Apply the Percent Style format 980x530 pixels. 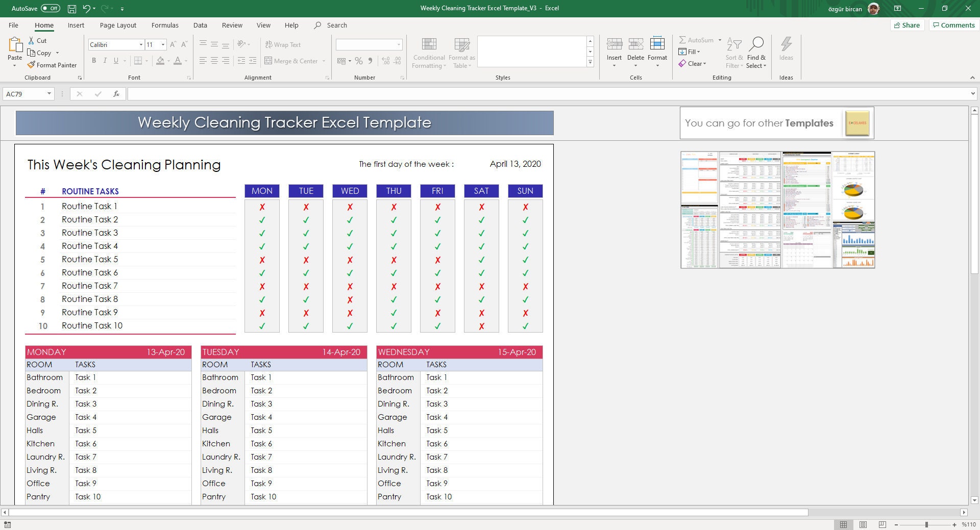[358, 61]
